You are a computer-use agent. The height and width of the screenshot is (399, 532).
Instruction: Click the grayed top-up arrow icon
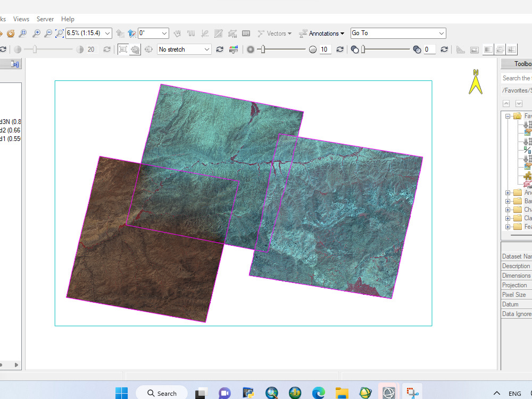point(120,33)
